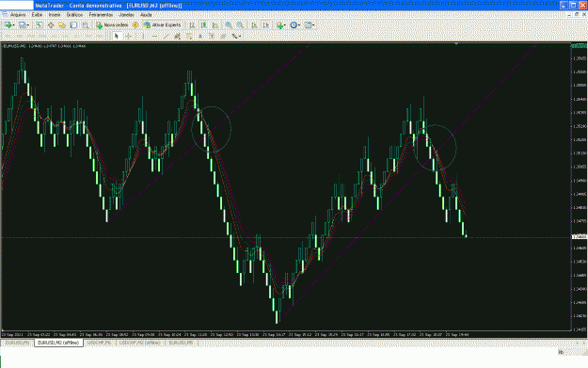Select the Text Label tool
The height and width of the screenshot is (368, 588).
point(212,36)
